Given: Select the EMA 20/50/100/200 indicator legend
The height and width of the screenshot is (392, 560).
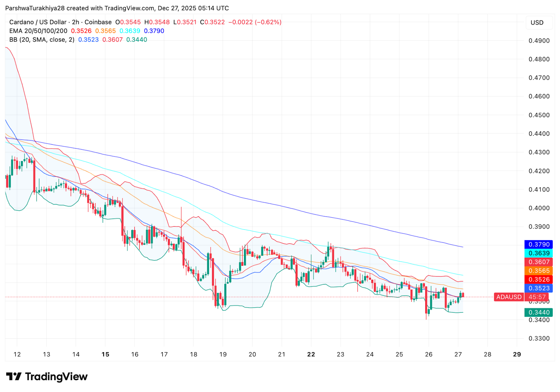Looking at the screenshot, I should click(38, 31).
